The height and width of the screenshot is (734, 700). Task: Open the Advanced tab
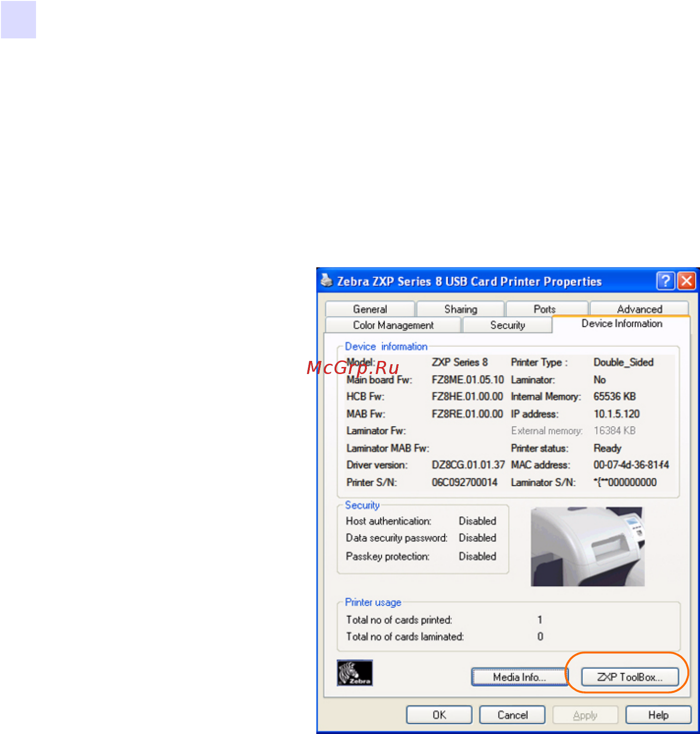coord(639,309)
